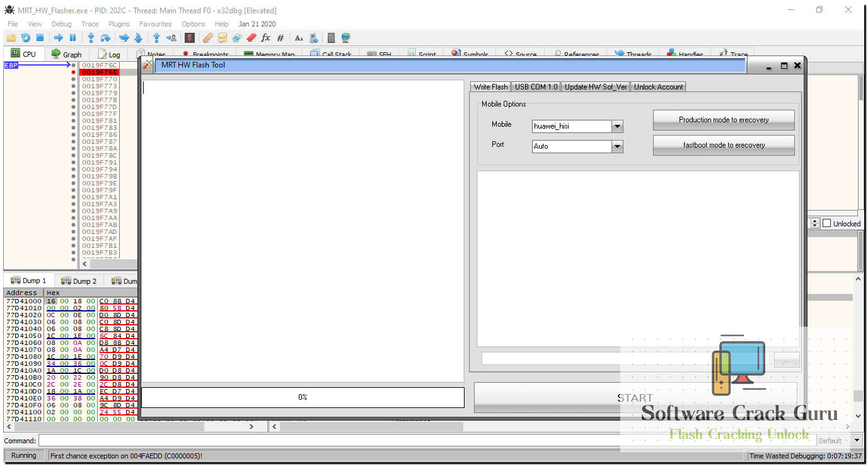This screenshot has width=868, height=466.
Task: Click the Run To User Code icon
Action: point(171,38)
